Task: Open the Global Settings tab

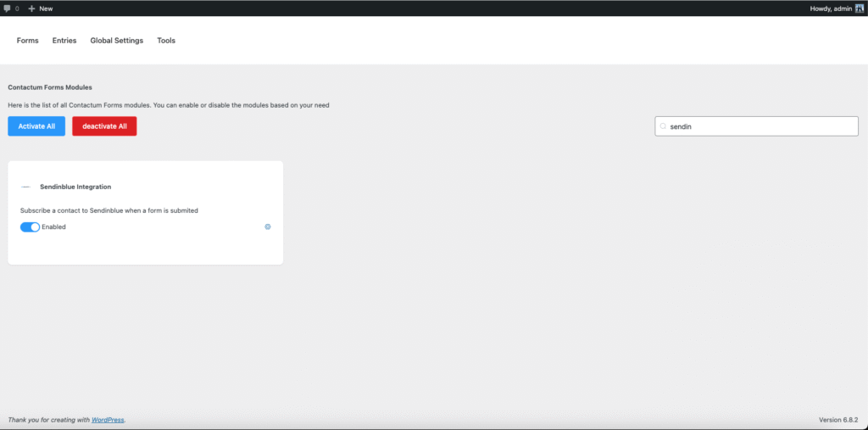Action: pyautogui.click(x=117, y=41)
